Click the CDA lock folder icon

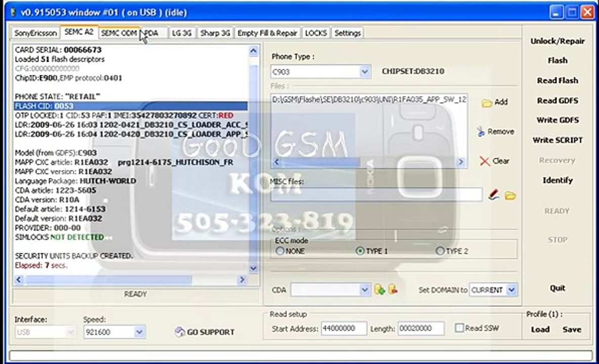[393, 289]
